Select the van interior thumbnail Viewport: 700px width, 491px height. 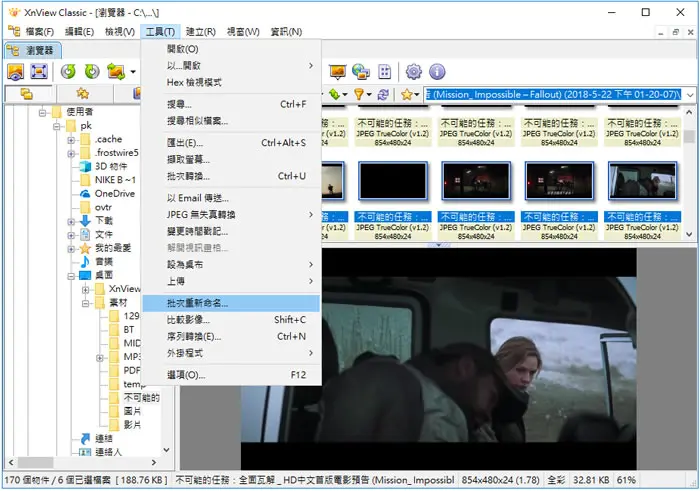click(x=642, y=180)
